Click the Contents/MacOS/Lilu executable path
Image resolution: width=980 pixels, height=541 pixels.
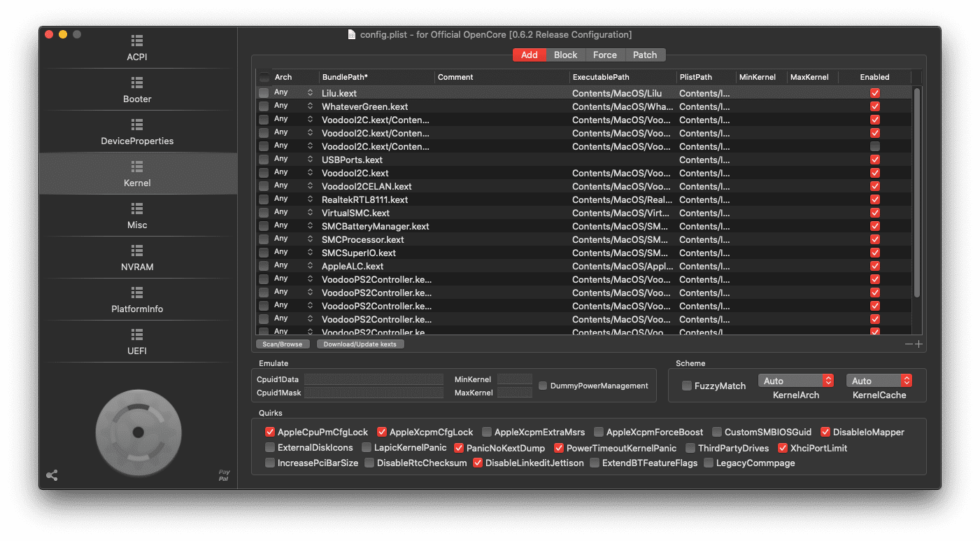pos(617,93)
